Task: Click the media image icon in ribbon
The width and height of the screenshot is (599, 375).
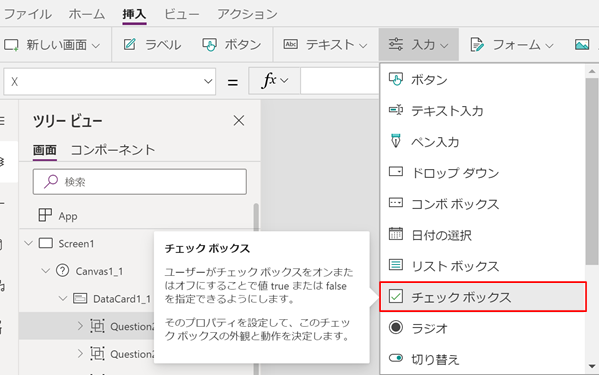Action: pos(582,45)
